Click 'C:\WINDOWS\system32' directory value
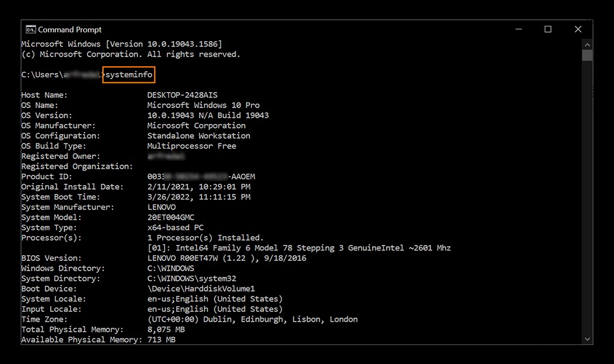 pos(192,278)
